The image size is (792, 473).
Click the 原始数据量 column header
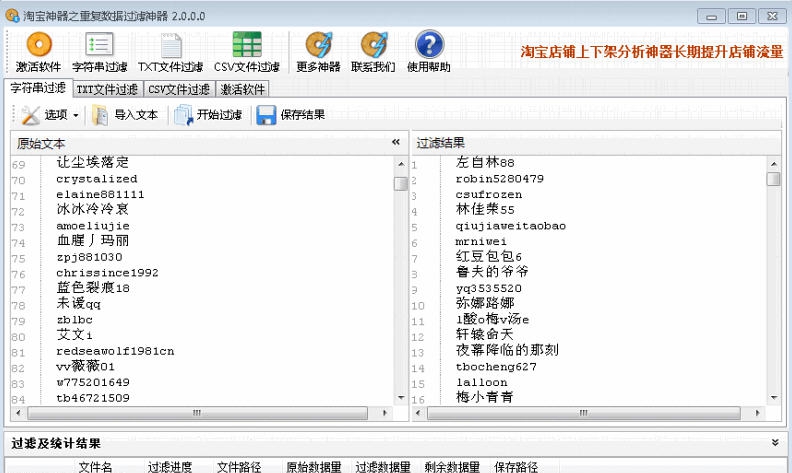tap(314, 466)
